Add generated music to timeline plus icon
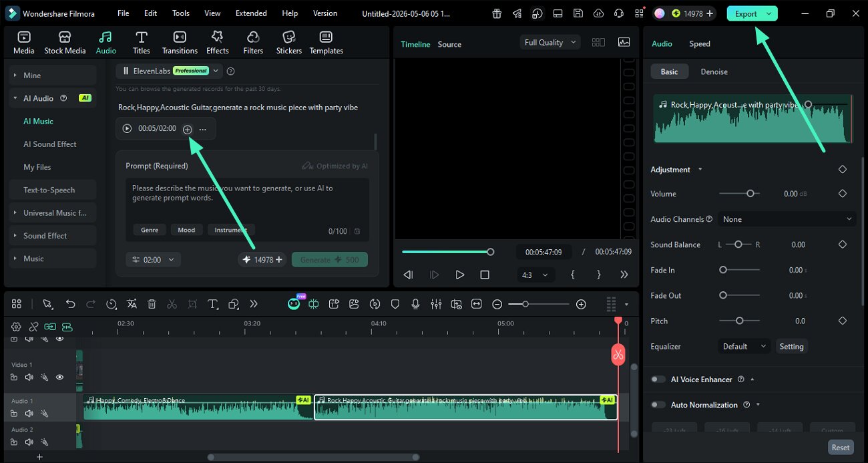Viewport: 868px width, 463px height. click(188, 129)
